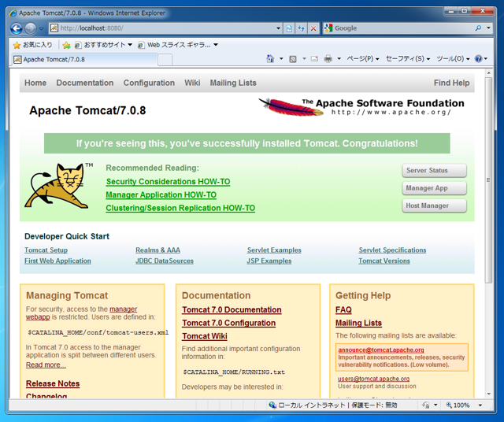
Task: Click the search magnifier icon
Action: pos(478,28)
